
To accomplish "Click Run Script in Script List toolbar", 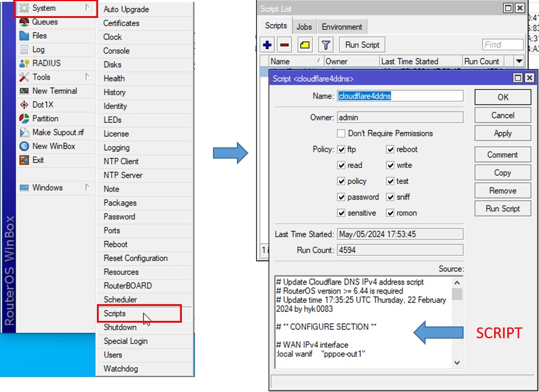I will click(363, 45).
